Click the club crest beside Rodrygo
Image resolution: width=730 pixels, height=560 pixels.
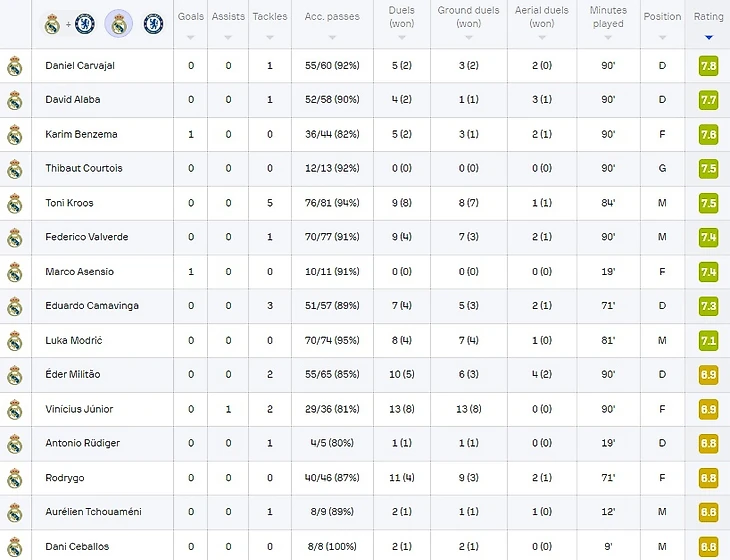coord(14,478)
